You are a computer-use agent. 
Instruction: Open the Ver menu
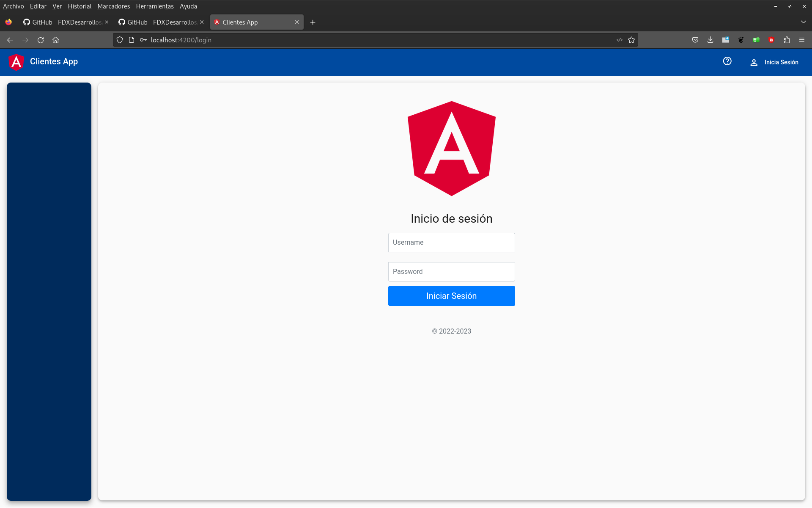[x=57, y=6]
